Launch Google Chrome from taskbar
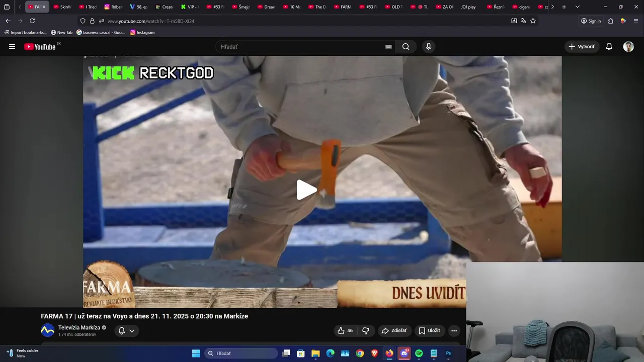 (x=360, y=353)
